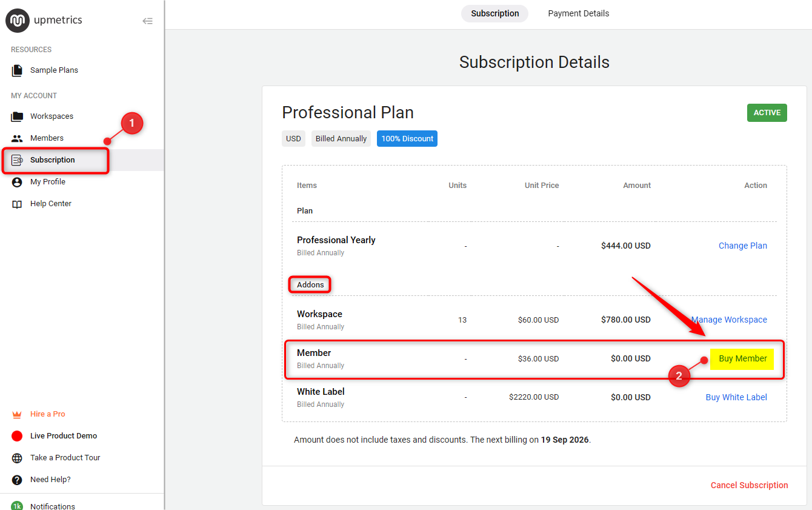
Task: Click the Subscription Details title
Action: tap(534, 62)
